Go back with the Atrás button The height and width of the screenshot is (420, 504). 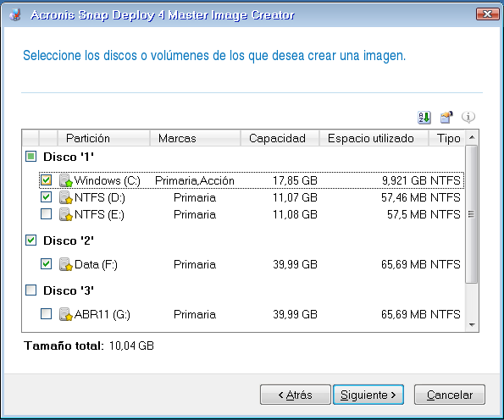[295, 395]
